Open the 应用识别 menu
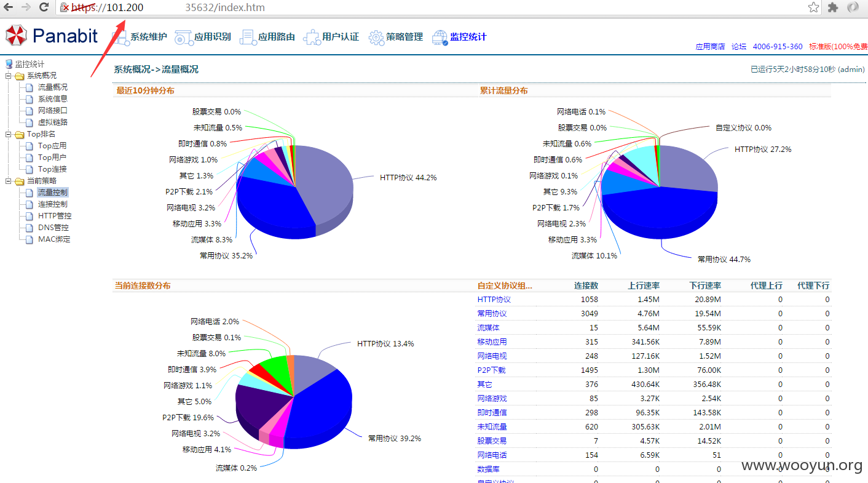This screenshot has width=868, height=483. (213, 37)
